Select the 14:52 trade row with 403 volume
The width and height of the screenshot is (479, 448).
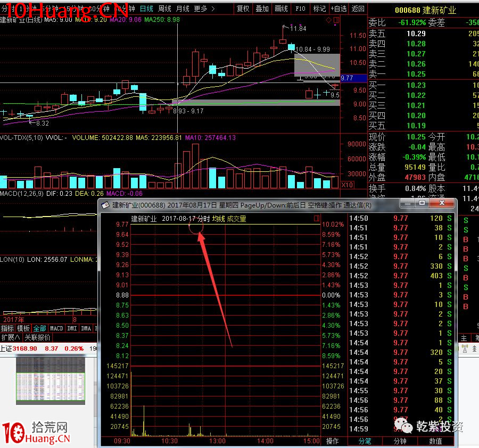tap(400, 276)
